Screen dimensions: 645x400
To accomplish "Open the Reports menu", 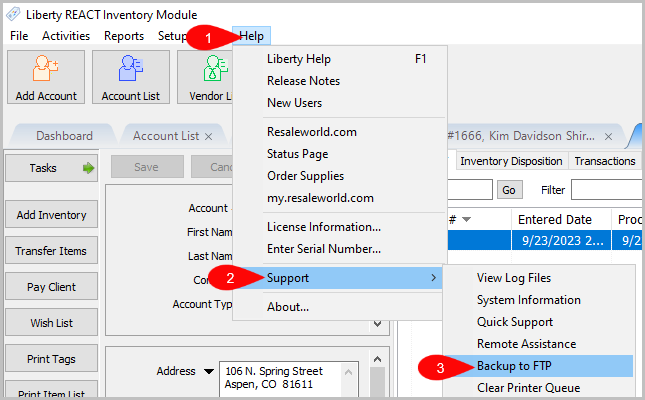I will point(124,36).
